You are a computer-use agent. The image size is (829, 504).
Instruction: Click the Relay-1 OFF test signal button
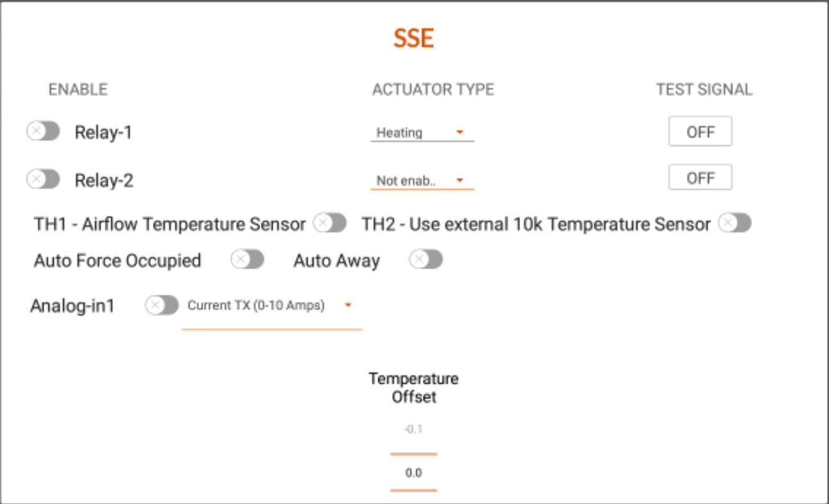click(x=700, y=132)
